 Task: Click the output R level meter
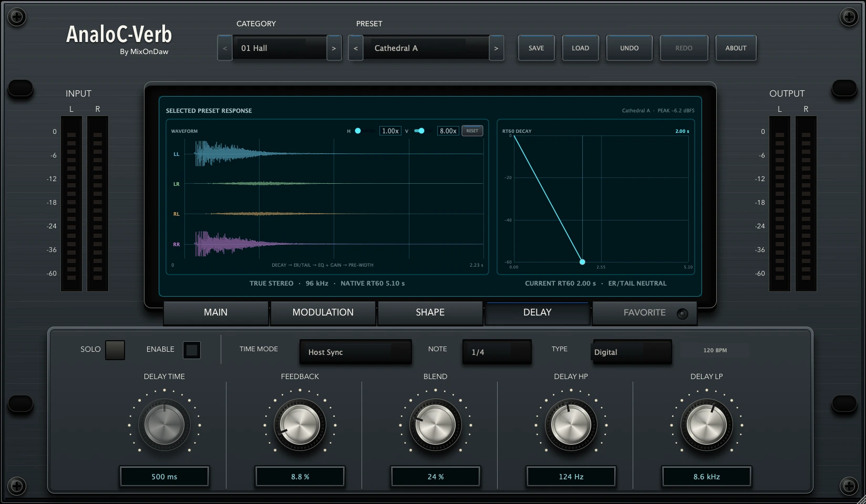tap(806, 204)
